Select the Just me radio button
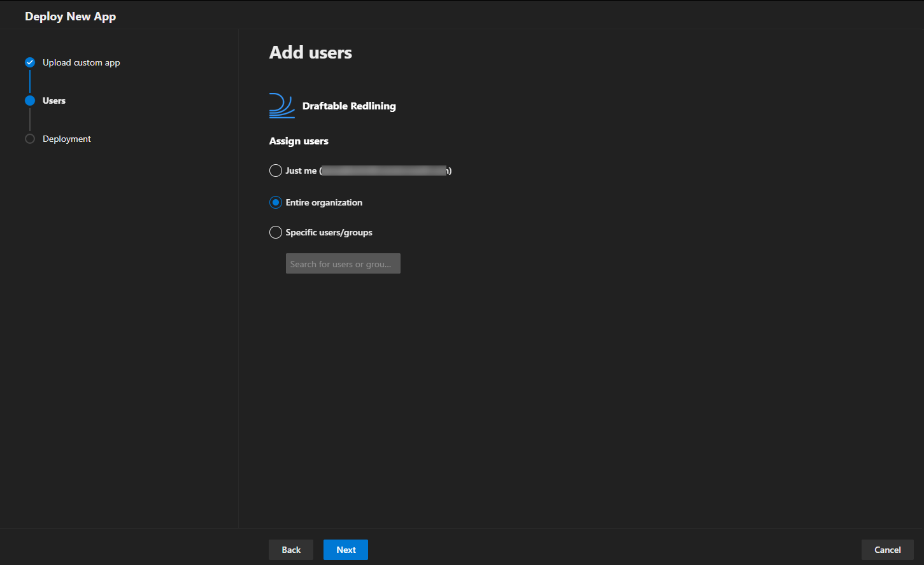The image size is (924, 565). point(276,171)
